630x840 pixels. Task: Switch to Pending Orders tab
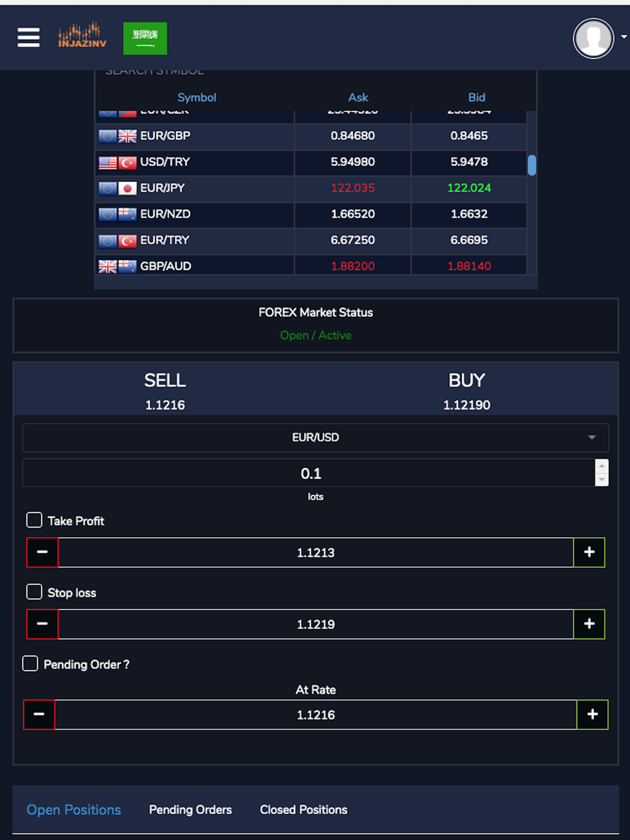tap(190, 810)
